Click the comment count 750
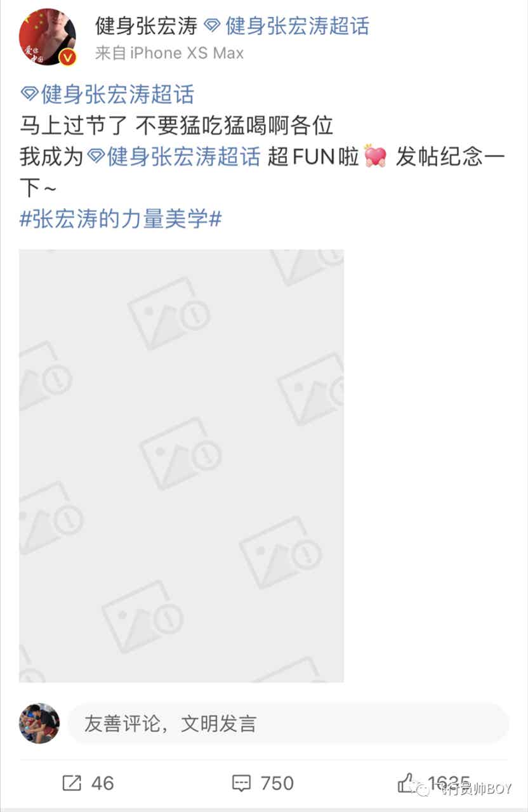The width and height of the screenshot is (528, 812). [x=277, y=783]
